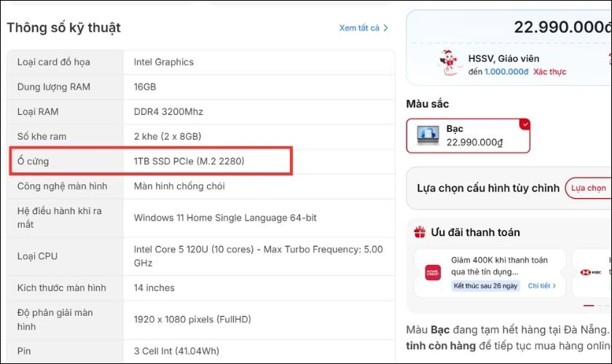Click the laptop thumbnail in the Bạc option

pos(428,135)
